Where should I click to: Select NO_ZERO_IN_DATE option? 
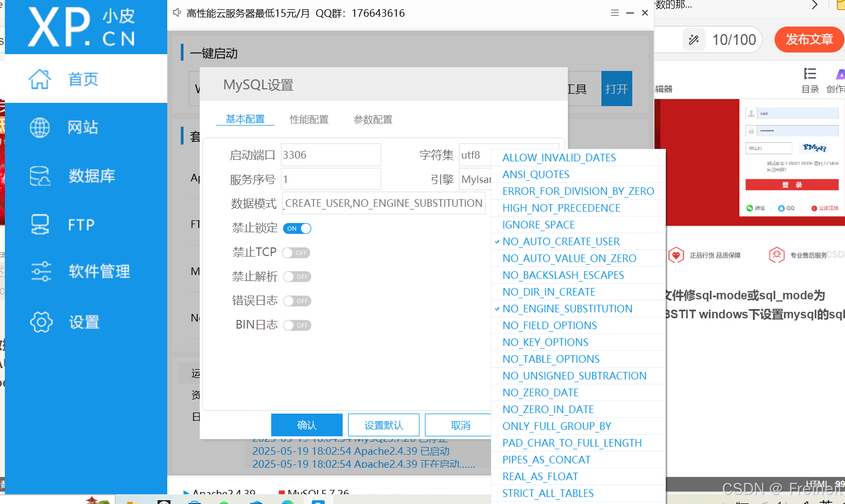[x=578, y=409]
